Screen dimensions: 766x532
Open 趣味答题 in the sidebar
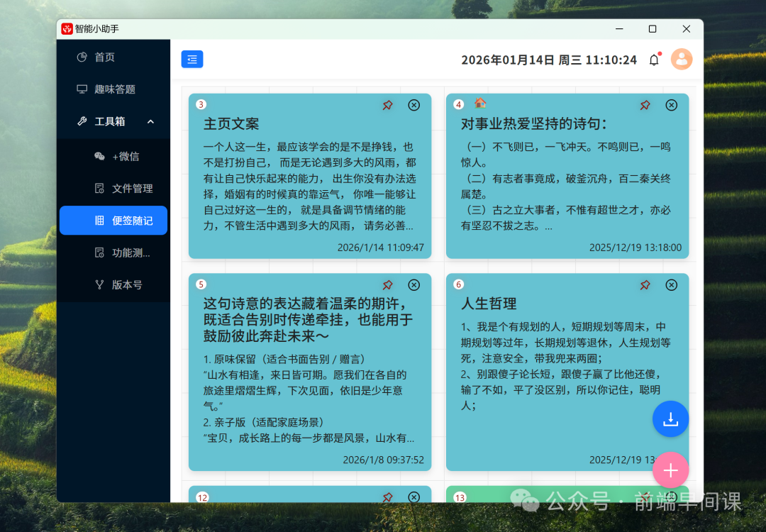point(113,89)
